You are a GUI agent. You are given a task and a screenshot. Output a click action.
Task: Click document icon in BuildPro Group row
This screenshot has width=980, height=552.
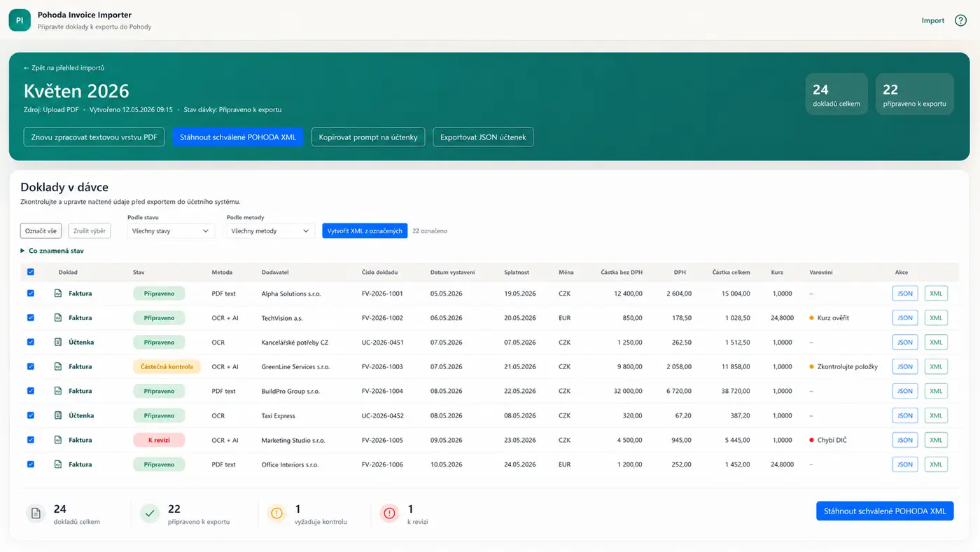pyautogui.click(x=58, y=391)
